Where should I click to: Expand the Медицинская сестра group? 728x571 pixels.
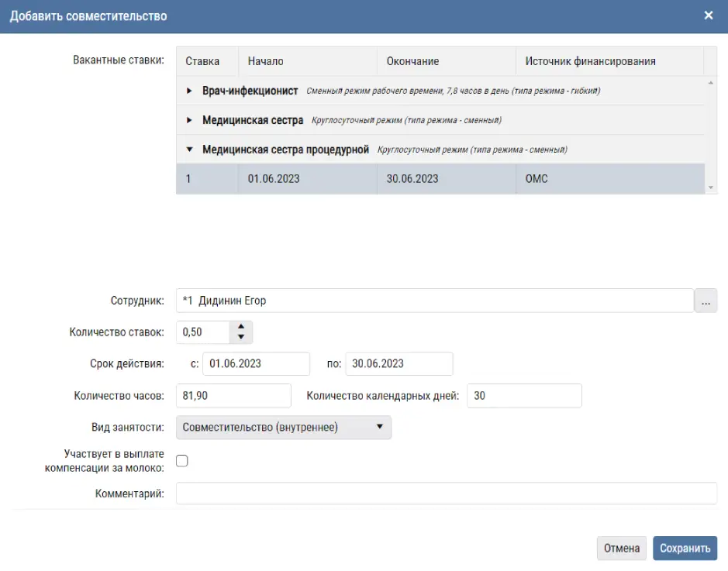(189, 120)
